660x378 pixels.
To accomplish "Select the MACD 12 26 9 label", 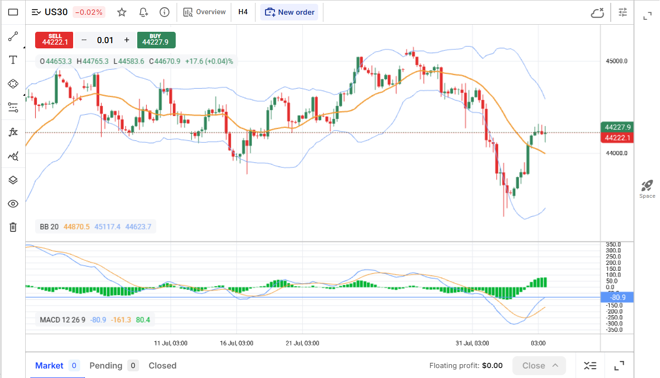I will click(62, 320).
